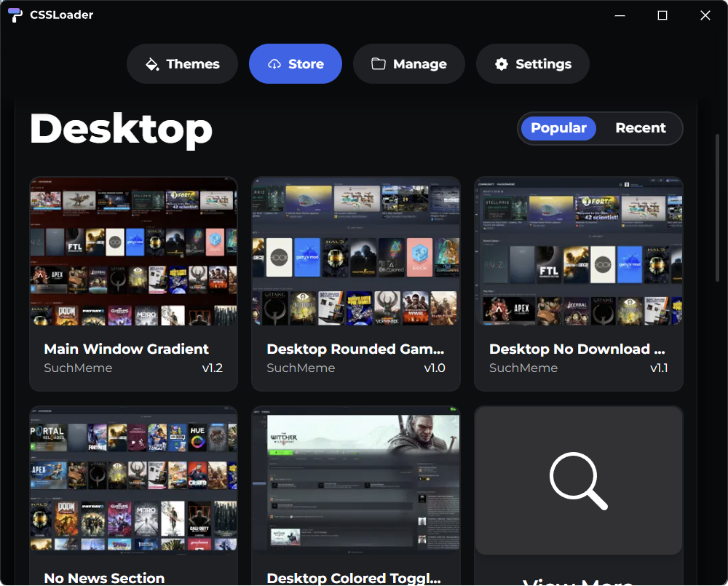Open the Themes tab
Viewport: 728px width, 586px height.
click(182, 63)
